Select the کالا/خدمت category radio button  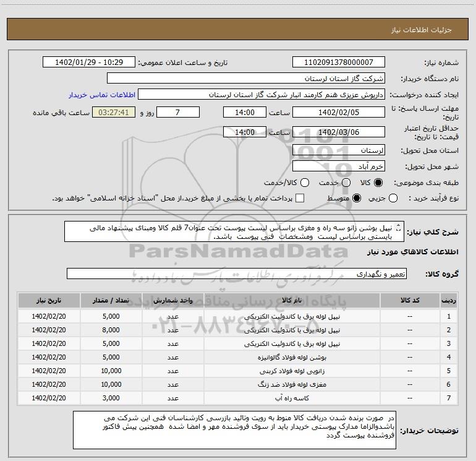pyautogui.click(x=305, y=183)
